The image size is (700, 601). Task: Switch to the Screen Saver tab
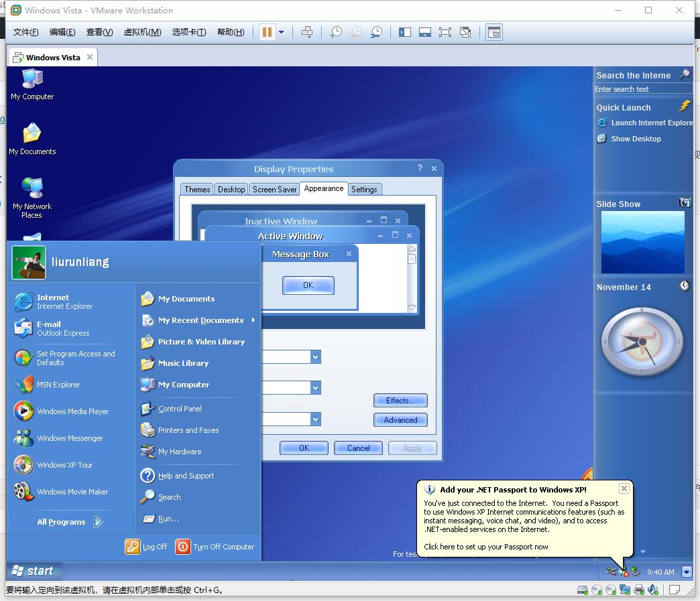tap(274, 190)
